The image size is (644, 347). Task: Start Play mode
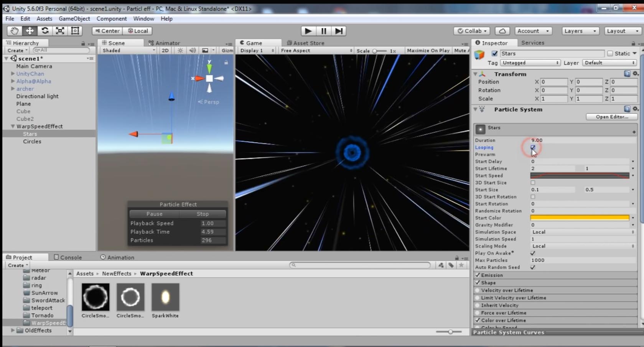point(308,31)
